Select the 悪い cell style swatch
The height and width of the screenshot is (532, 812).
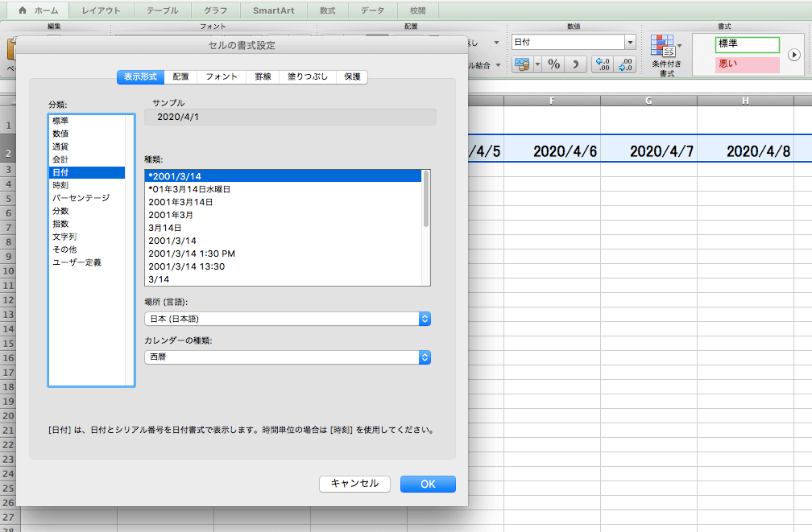click(747, 64)
